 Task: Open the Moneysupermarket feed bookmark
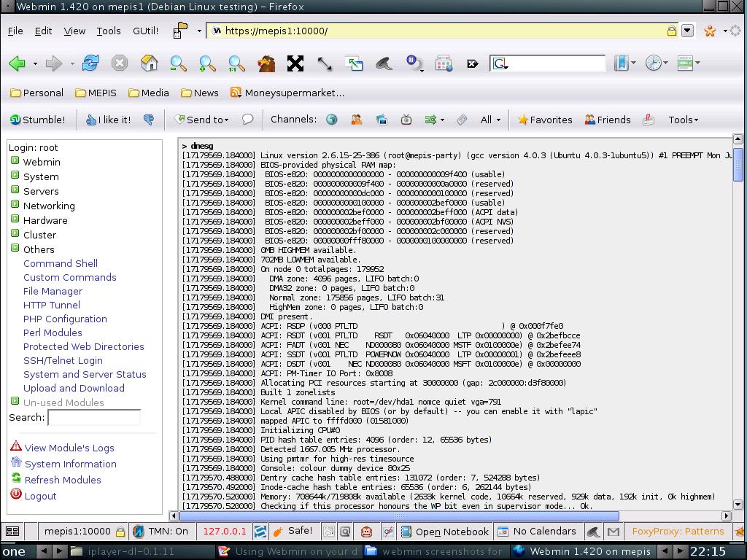287,93
